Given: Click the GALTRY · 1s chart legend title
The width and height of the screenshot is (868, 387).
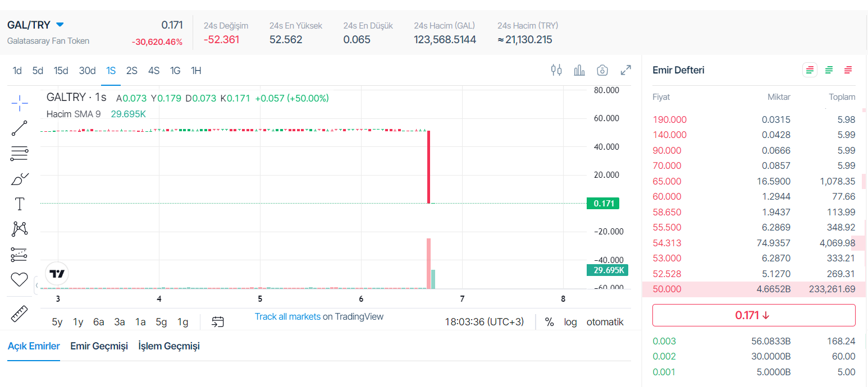Looking at the screenshot, I should coord(76,98).
